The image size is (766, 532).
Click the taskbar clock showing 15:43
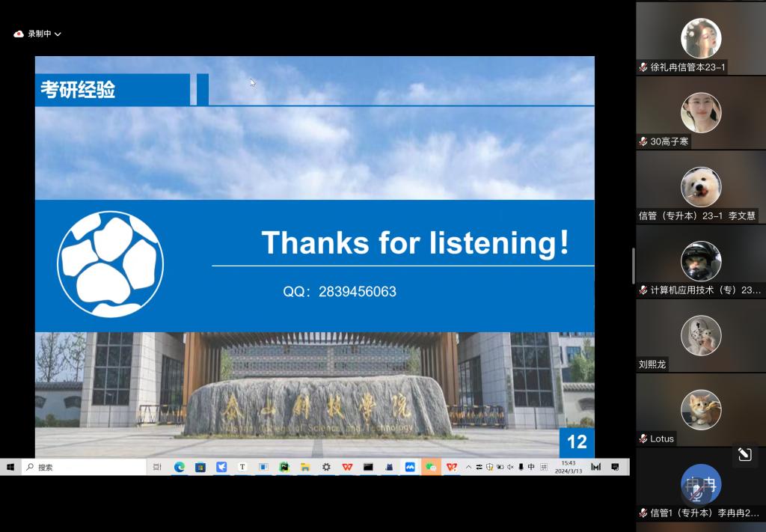[569, 467]
